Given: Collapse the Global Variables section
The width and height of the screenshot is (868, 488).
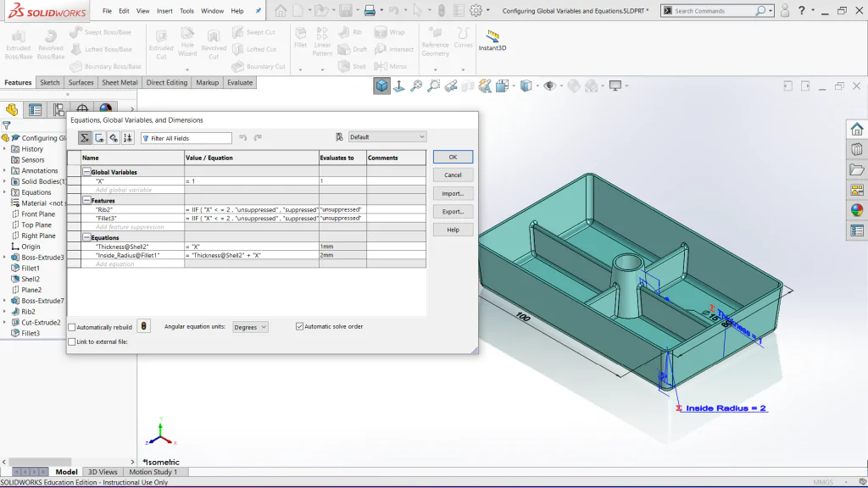Looking at the screenshot, I should [87, 172].
